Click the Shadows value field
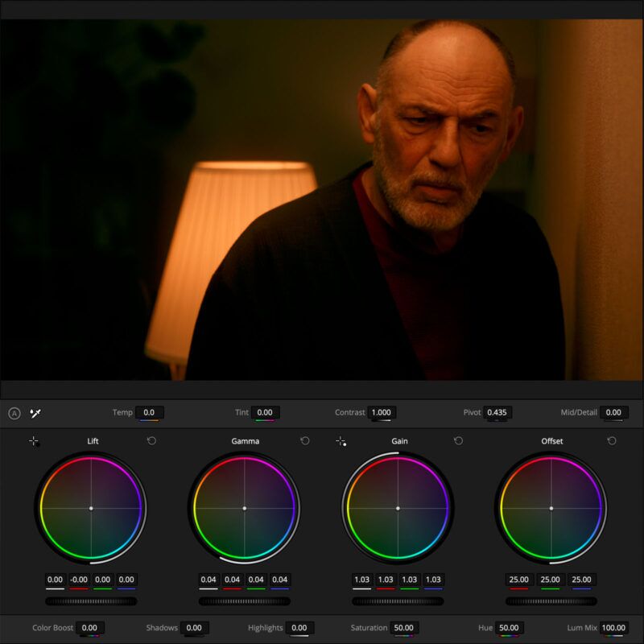 click(194, 628)
